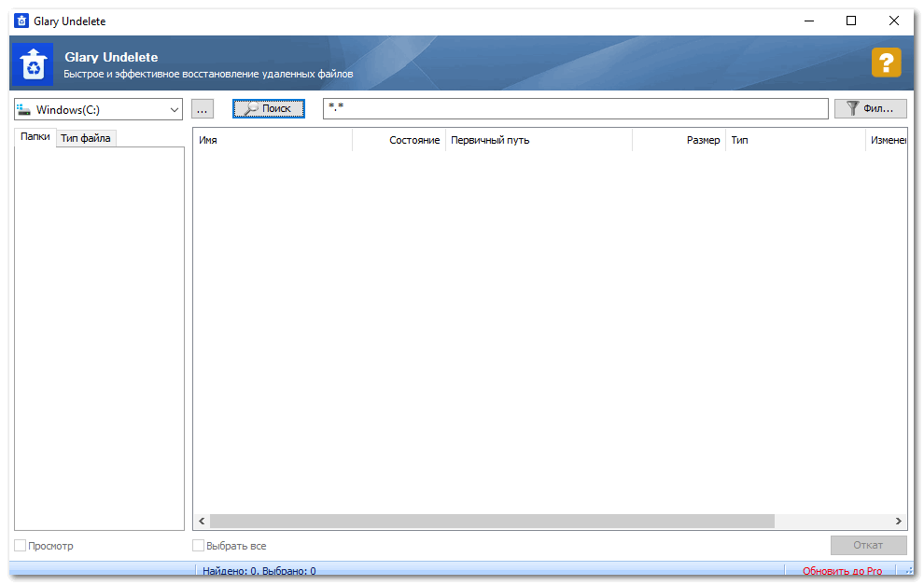Sort by the Размер column header
924x585 pixels.
point(679,140)
